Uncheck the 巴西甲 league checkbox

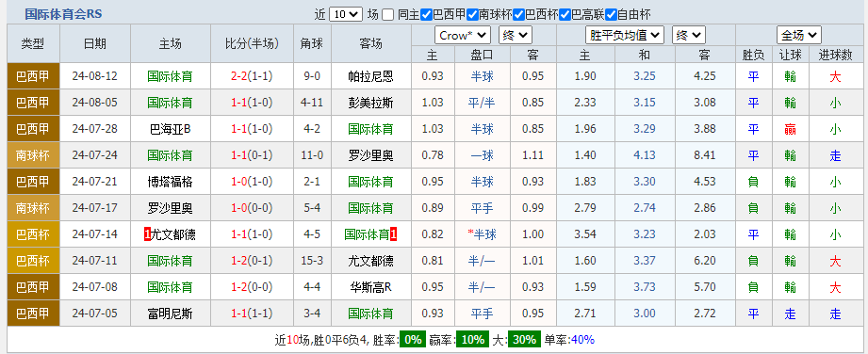click(x=426, y=15)
